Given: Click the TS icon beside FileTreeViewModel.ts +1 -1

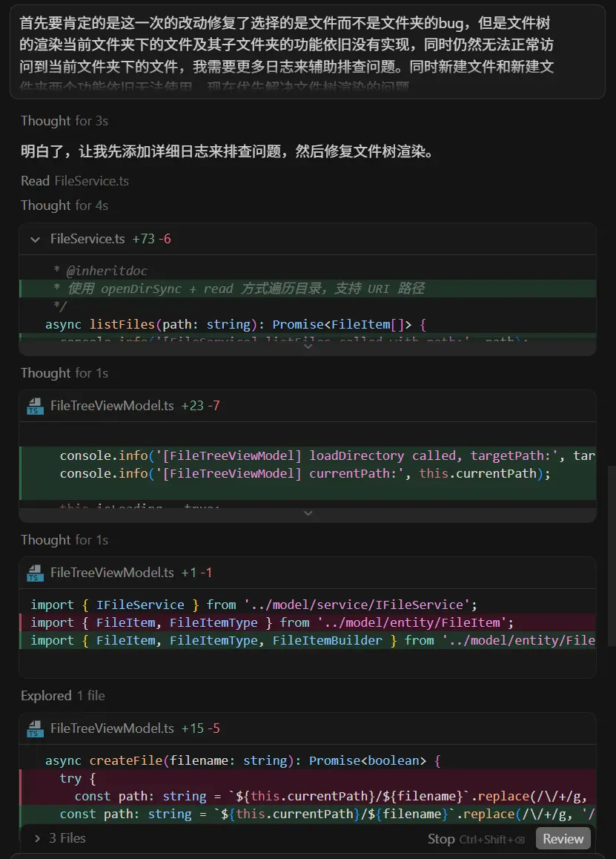Looking at the screenshot, I should pyautogui.click(x=36, y=573).
